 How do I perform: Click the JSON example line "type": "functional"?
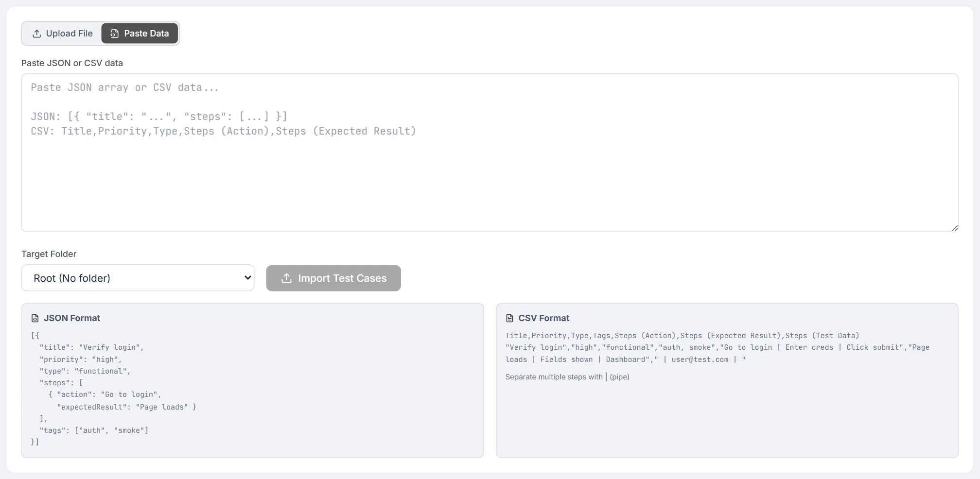85,371
